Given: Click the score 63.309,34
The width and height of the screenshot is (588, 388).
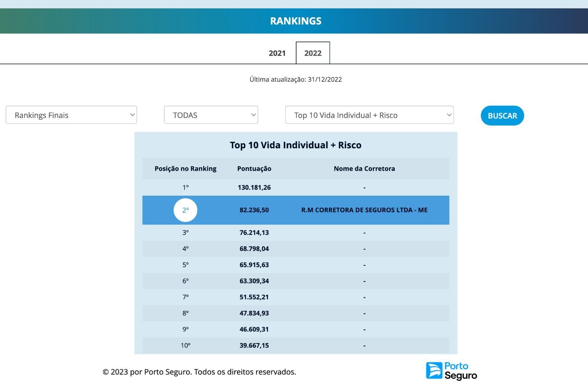Looking at the screenshot, I should [254, 281].
